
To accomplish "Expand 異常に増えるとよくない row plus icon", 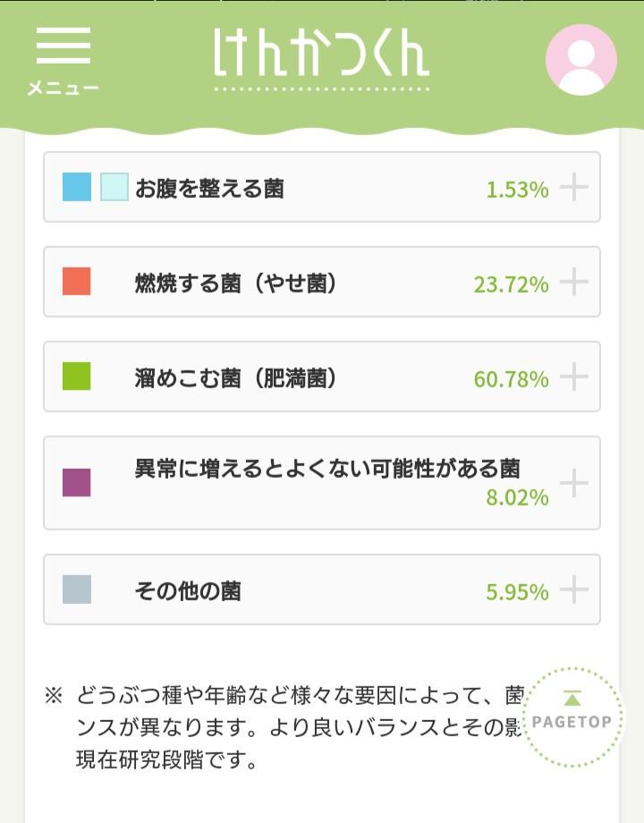I will tap(573, 483).
